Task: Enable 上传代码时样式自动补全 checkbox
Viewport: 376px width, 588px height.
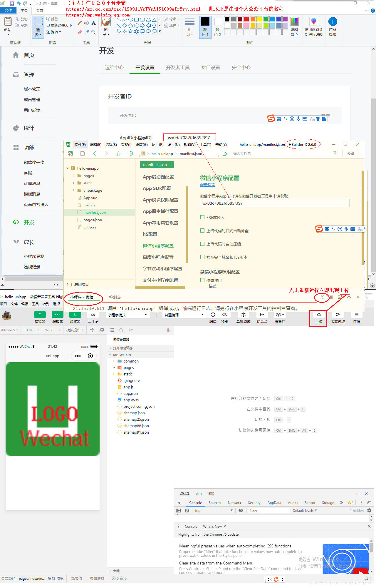Action: 202,230
